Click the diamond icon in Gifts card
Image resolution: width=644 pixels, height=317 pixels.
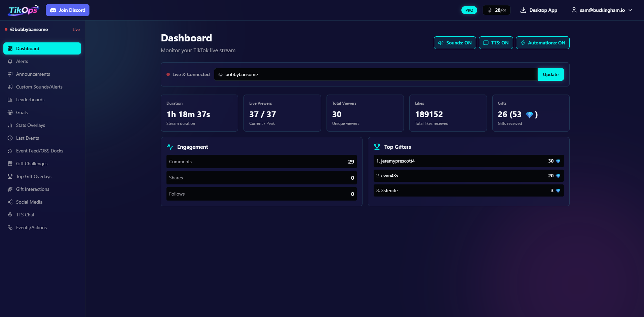tap(529, 115)
